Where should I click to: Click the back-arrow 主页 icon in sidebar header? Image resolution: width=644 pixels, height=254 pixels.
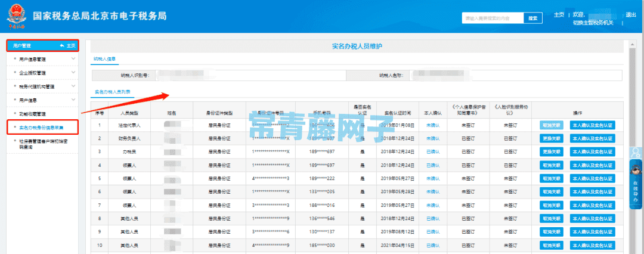tap(68, 46)
